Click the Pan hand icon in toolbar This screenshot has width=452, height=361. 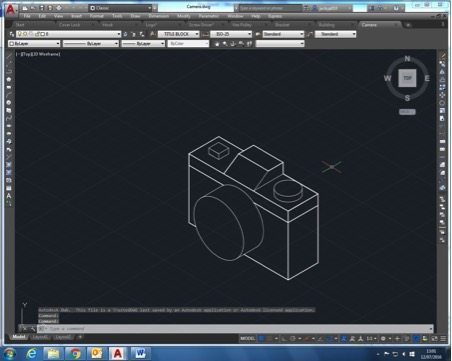tap(217, 44)
